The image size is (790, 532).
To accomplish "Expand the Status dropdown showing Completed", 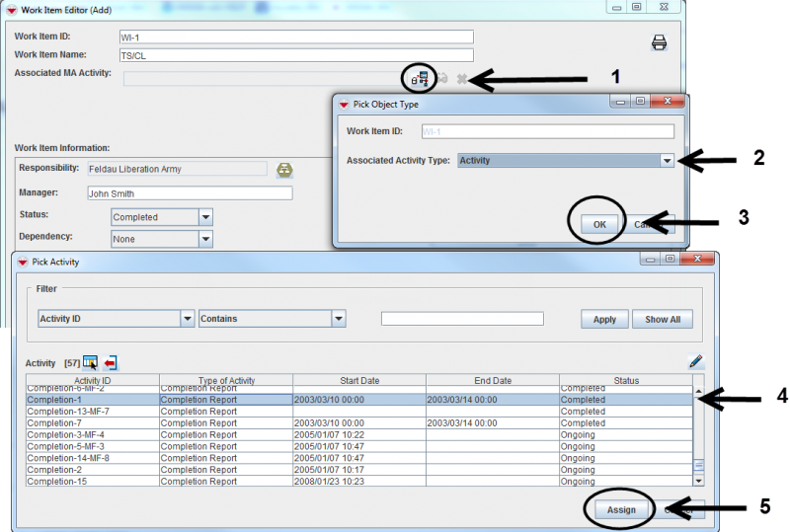I will click(205, 217).
